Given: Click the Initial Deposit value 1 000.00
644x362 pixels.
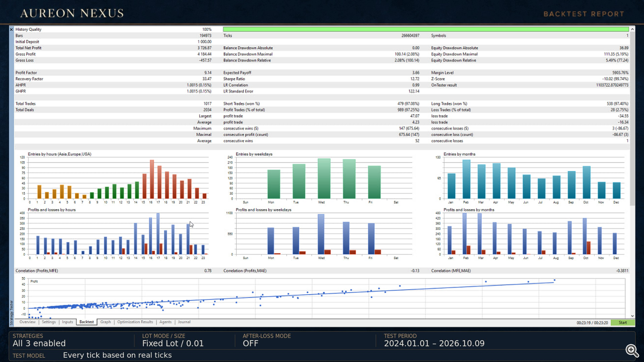Looking at the screenshot, I should (204, 42).
